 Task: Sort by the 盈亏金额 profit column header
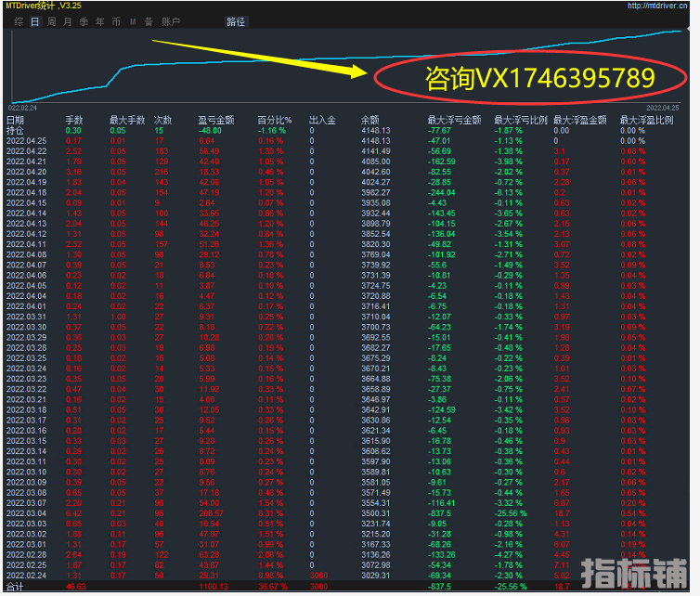click(215, 120)
